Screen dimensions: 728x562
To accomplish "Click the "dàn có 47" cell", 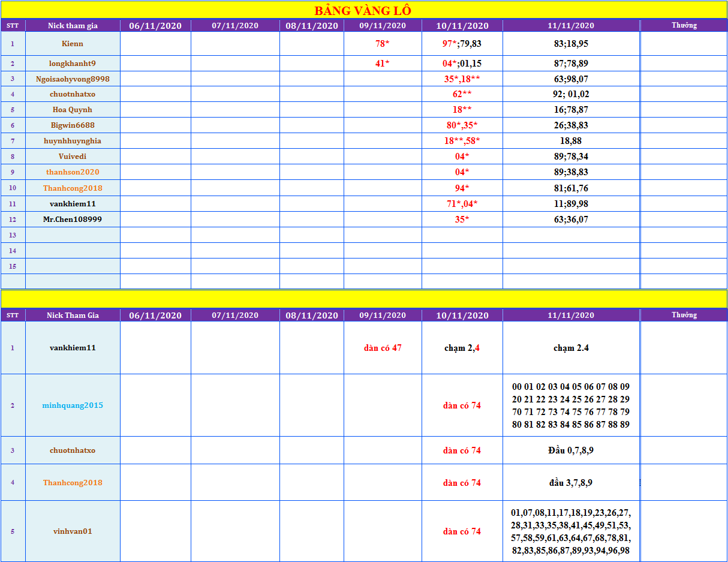I will pos(383,348).
